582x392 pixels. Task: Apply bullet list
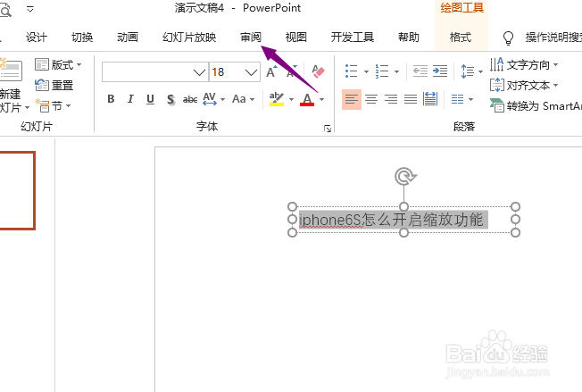tap(351, 71)
